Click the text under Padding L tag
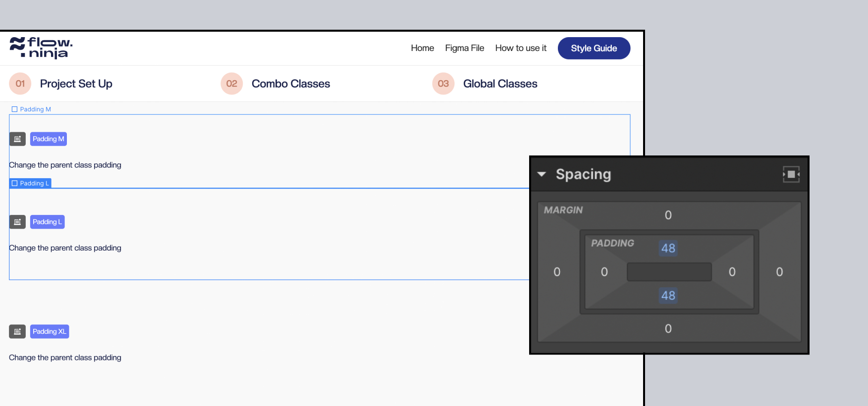868x406 pixels. 65,248
